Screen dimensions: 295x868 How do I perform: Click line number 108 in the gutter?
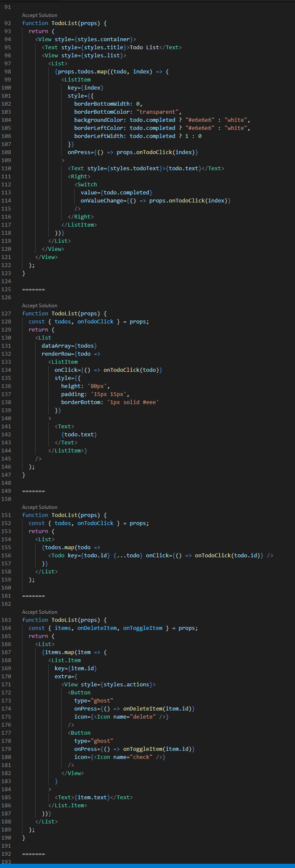coord(8,152)
